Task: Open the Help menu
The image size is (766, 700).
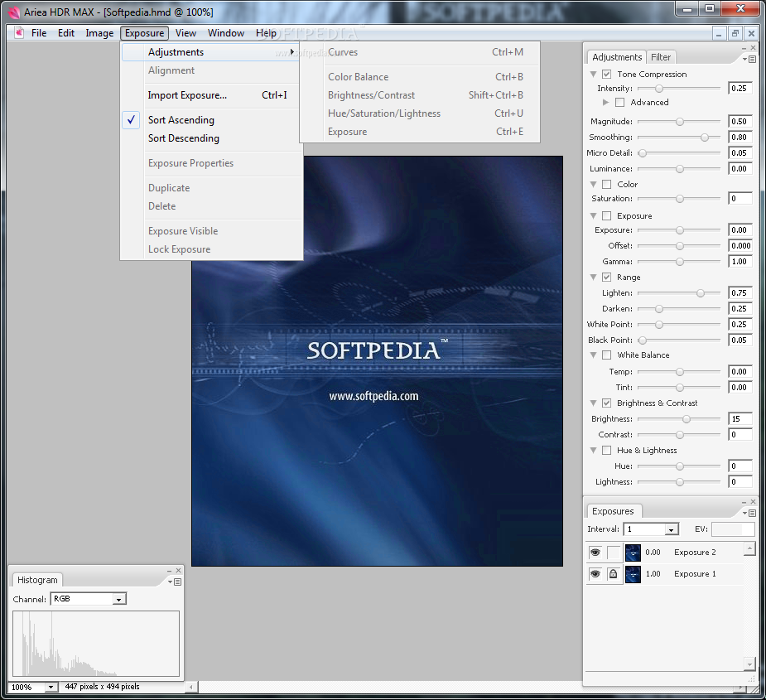Action: 266,33
